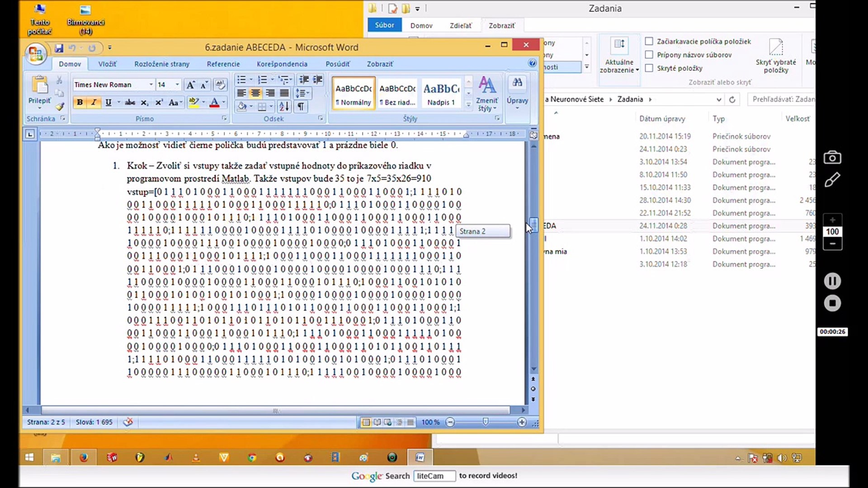The width and height of the screenshot is (868, 488).
Task: Toggle bold formatting in Word ribbon
Action: coord(80,103)
